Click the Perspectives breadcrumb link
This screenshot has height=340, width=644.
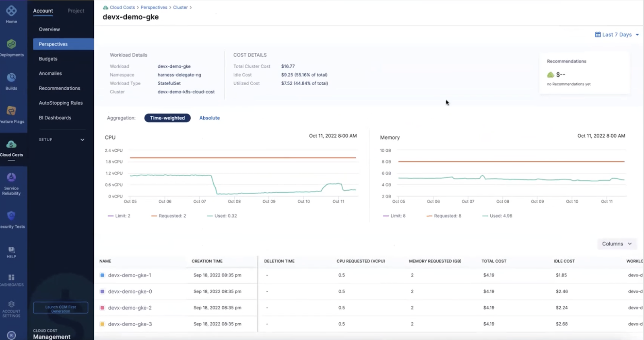154,8
